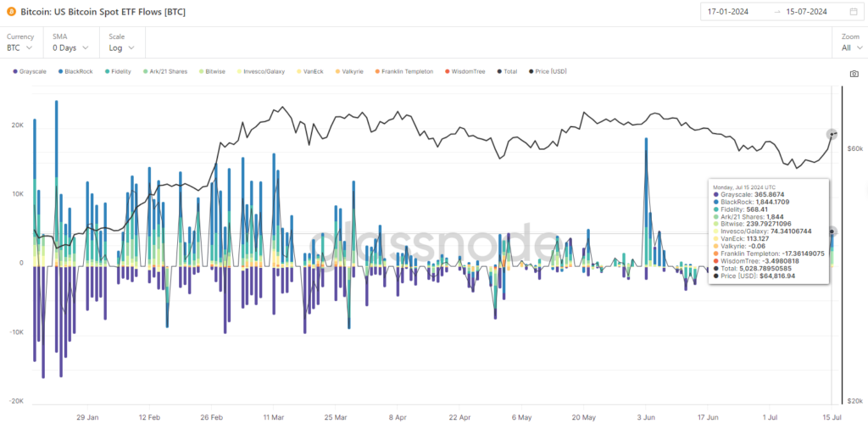The image size is (868, 429).
Task: Click the orange Bitcoin logo icon
Action: tap(12, 12)
